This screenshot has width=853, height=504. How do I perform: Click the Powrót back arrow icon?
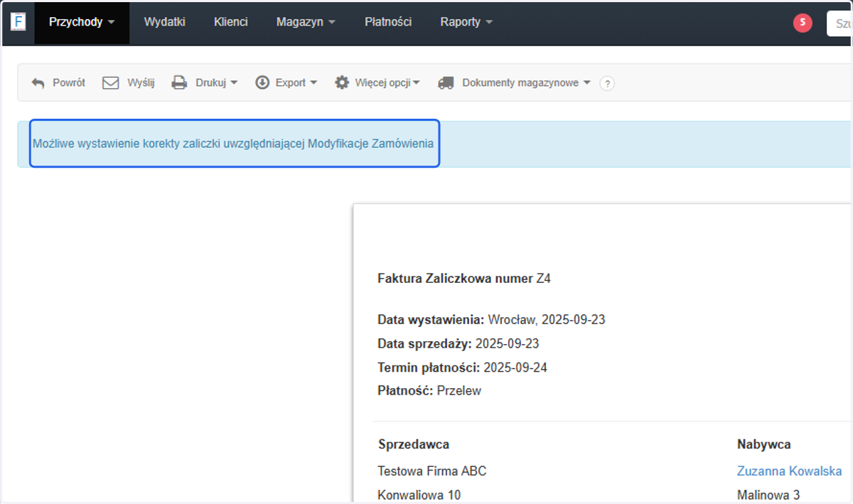click(x=38, y=82)
